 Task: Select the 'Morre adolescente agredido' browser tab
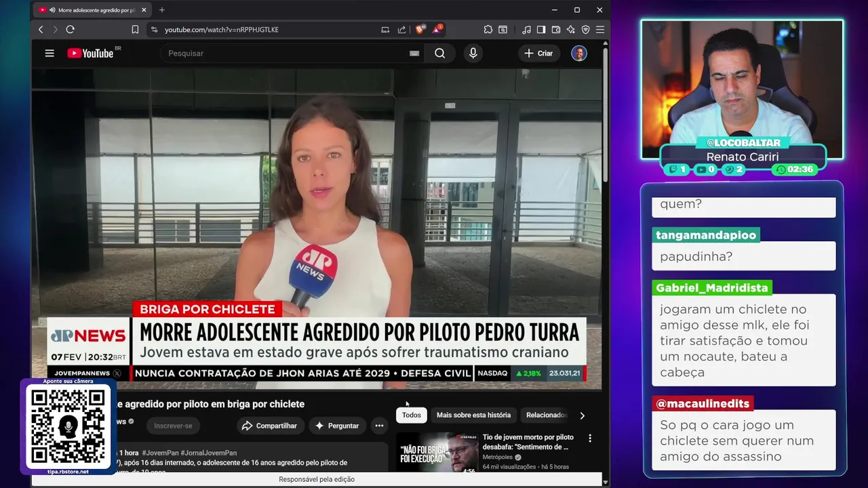pos(92,10)
